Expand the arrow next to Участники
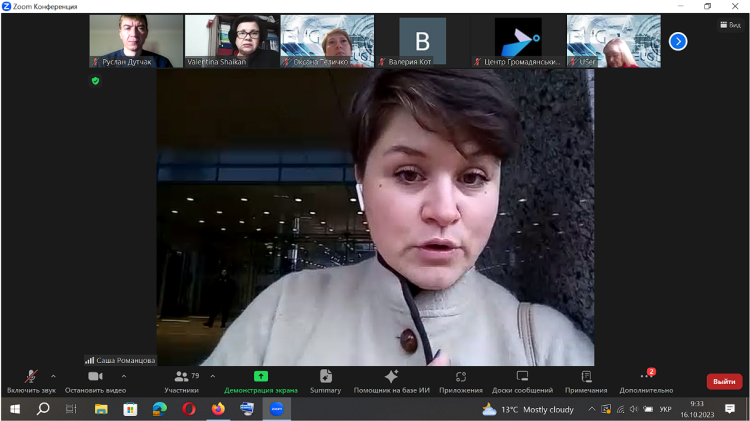750x421 pixels. click(212, 376)
